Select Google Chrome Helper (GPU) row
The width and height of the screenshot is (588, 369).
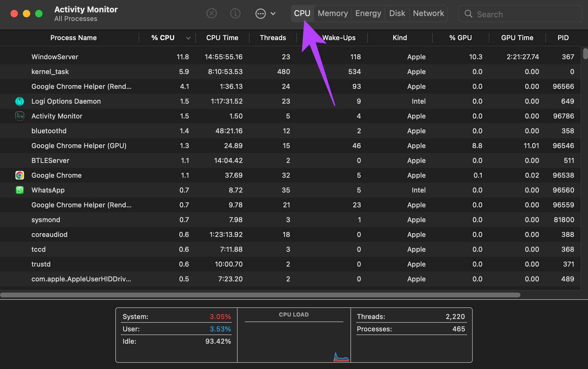point(290,146)
